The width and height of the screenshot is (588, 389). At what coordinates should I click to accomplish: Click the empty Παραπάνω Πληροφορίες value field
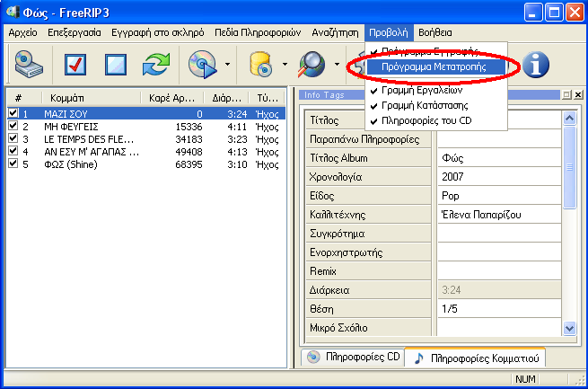coord(499,139)
